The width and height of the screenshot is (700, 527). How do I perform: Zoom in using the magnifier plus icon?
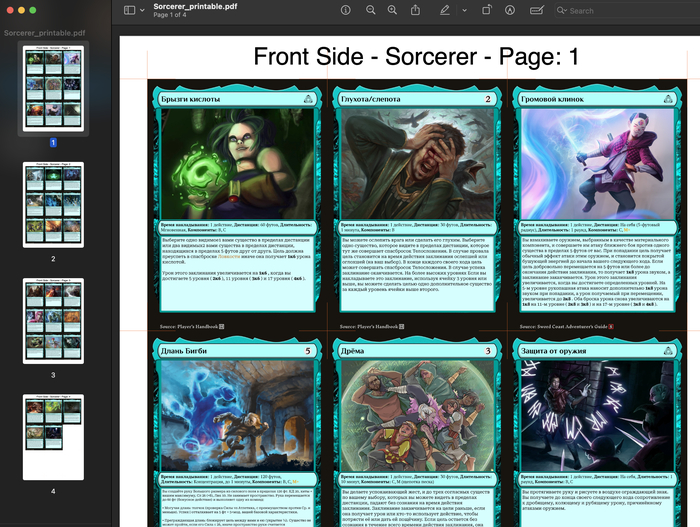click(393, 10)
